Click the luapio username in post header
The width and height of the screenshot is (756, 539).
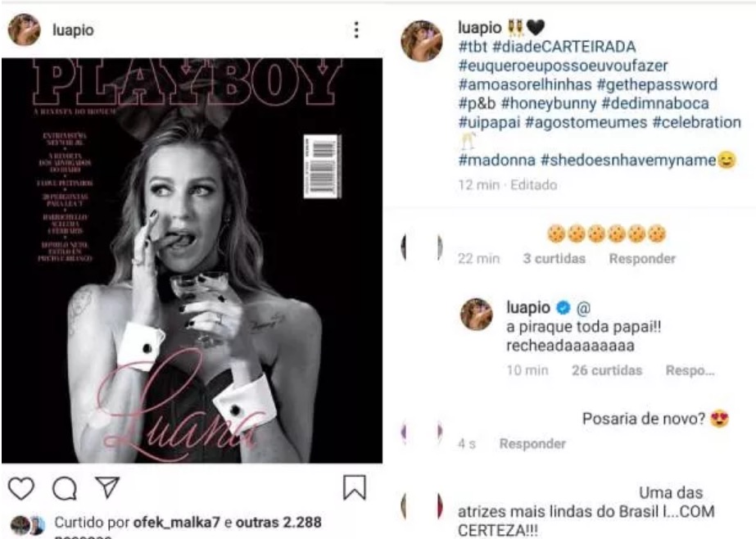(x=73, y=29)
